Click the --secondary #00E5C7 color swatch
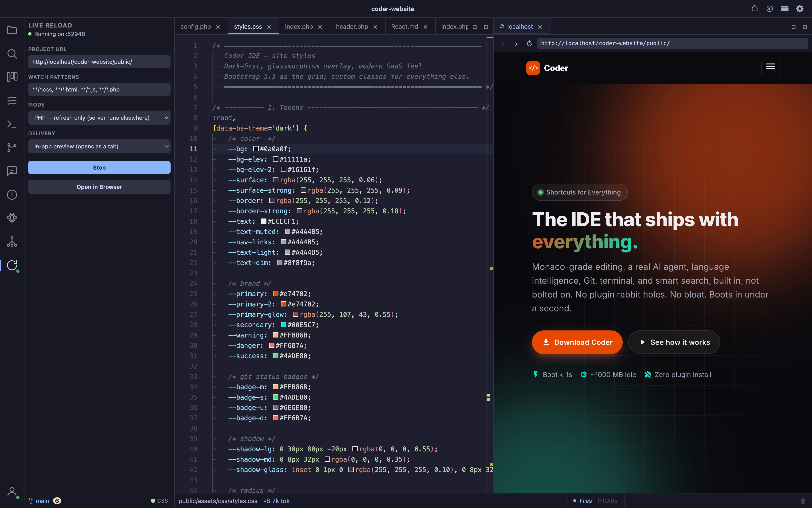 284,325
